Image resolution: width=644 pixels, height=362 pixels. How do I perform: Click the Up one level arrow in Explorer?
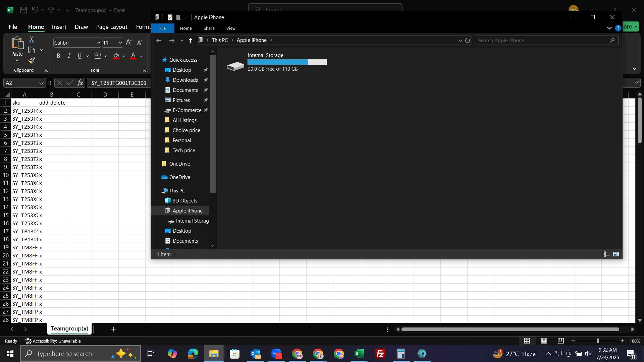(x=191, y=41)
